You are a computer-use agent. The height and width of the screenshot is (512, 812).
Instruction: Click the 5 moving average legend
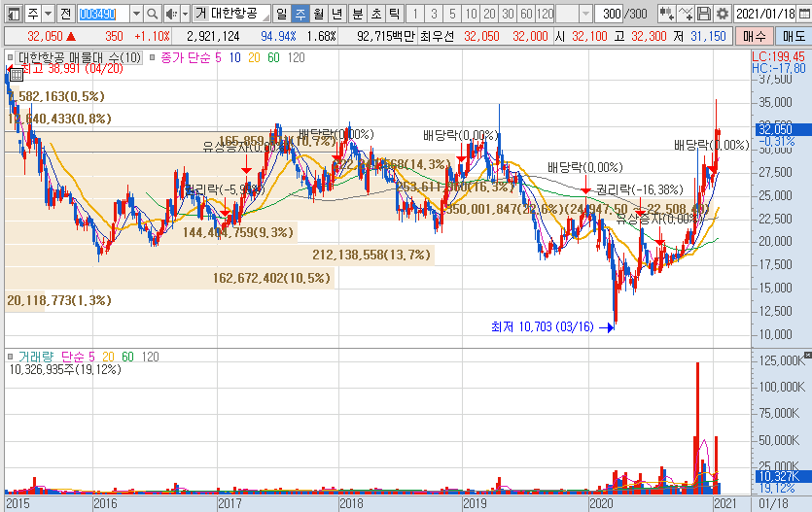coord(218,57)
